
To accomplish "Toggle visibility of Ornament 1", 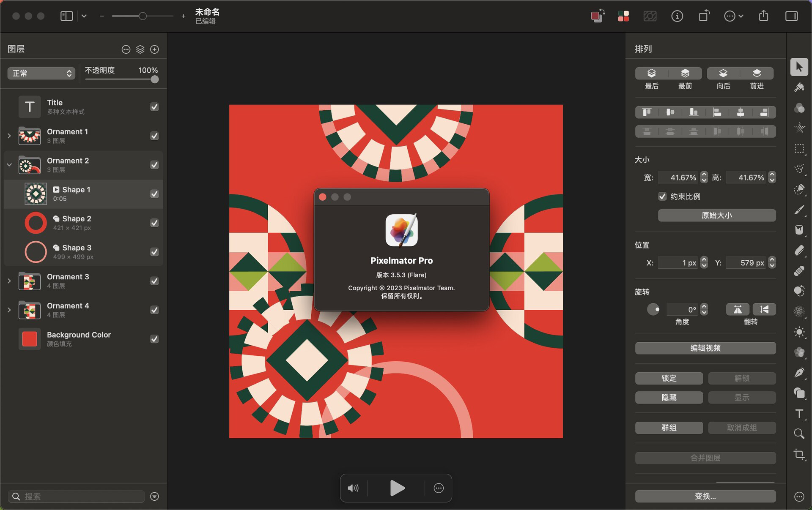I will 154,136.
